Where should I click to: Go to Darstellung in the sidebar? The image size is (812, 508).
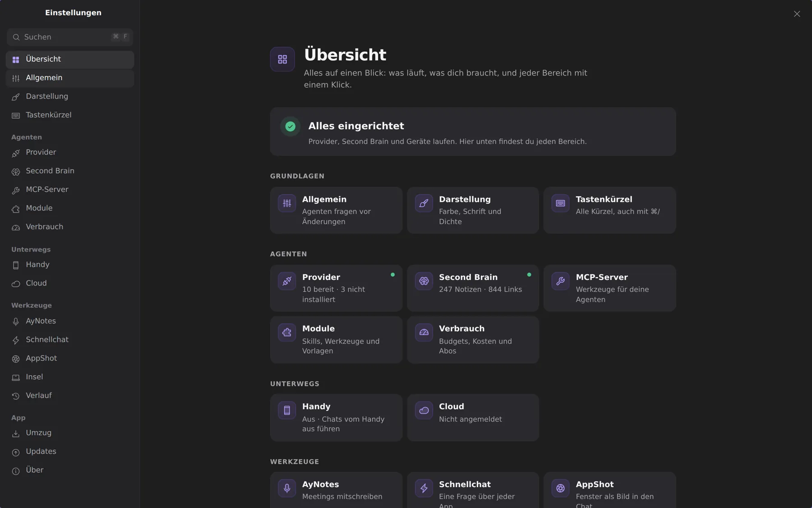(x=70, y=97)
